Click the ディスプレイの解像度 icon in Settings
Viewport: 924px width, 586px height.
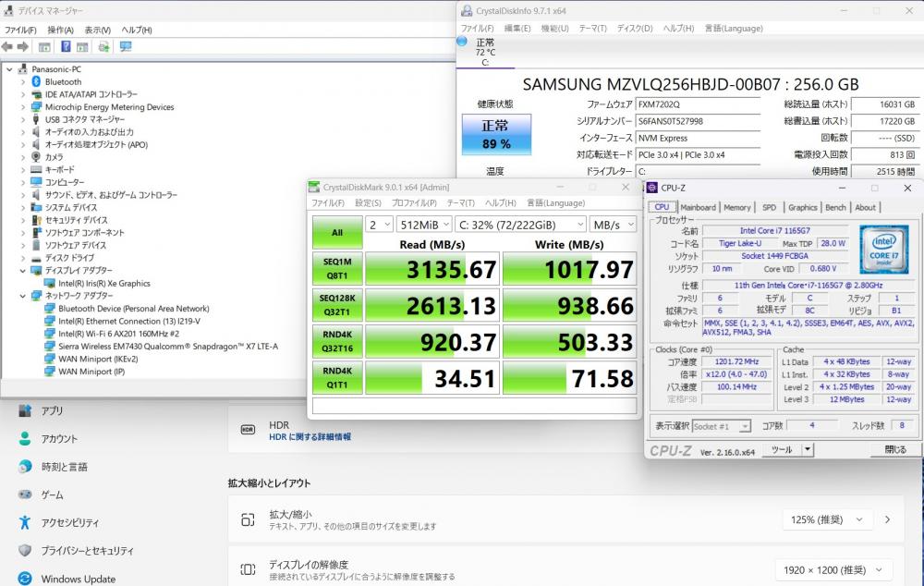click(x=248, y=569)
